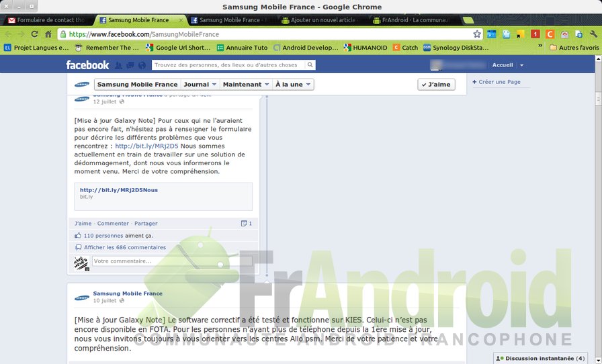Open the blue calendar extension icon
This screenshot has height=364, width=602.
click(x=491, y=34)
